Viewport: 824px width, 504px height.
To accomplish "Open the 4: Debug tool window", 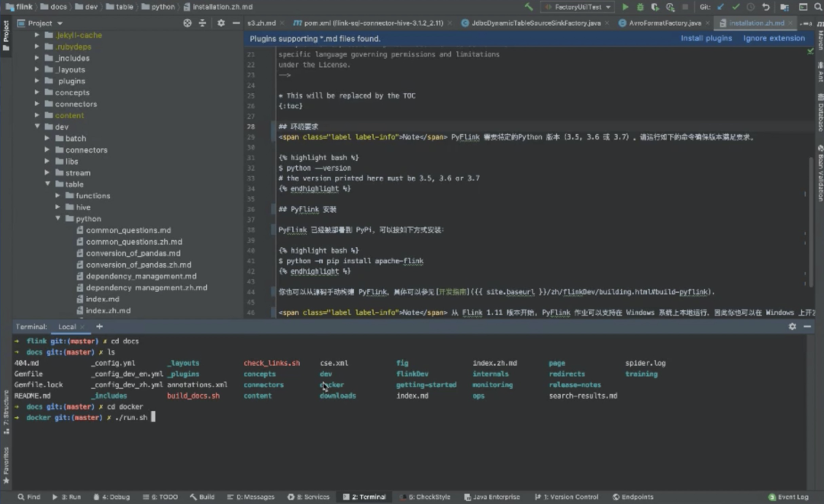I will 111,496.
